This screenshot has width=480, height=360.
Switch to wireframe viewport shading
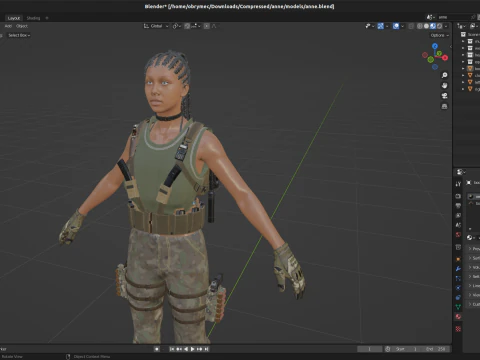click(420, 26)
